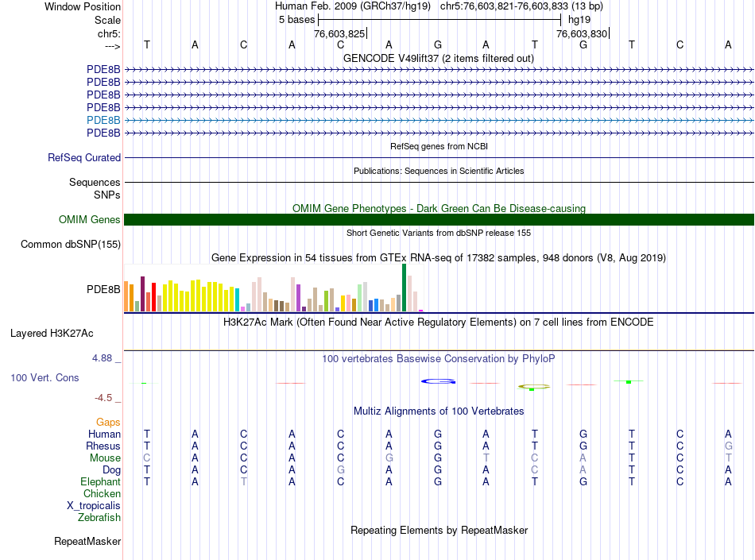This screenshot has width=755, height=560.
Task: Click the 100 Vert. Cons track label
Action: point(45,378)
